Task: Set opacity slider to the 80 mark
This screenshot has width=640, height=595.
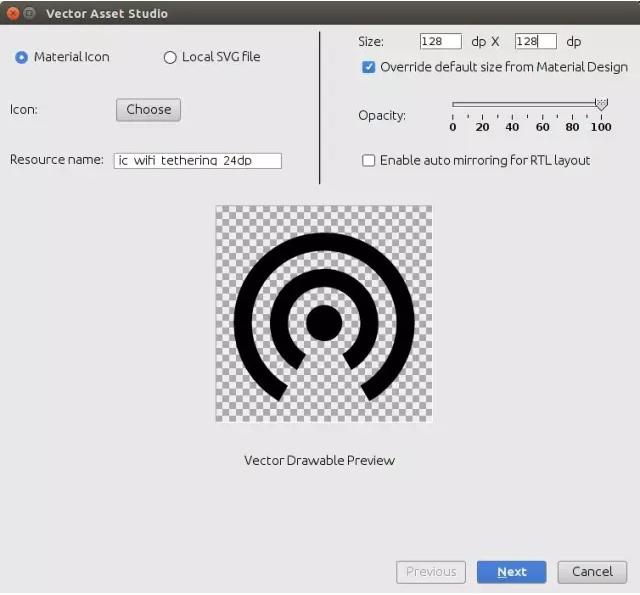Action: [572, 104]
